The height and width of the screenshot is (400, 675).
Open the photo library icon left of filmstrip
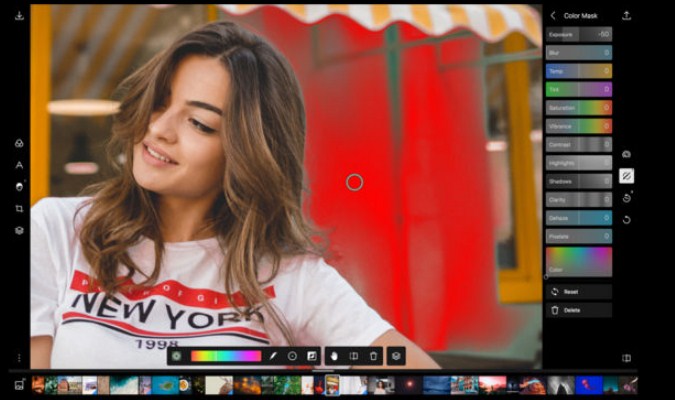(19, 385)
